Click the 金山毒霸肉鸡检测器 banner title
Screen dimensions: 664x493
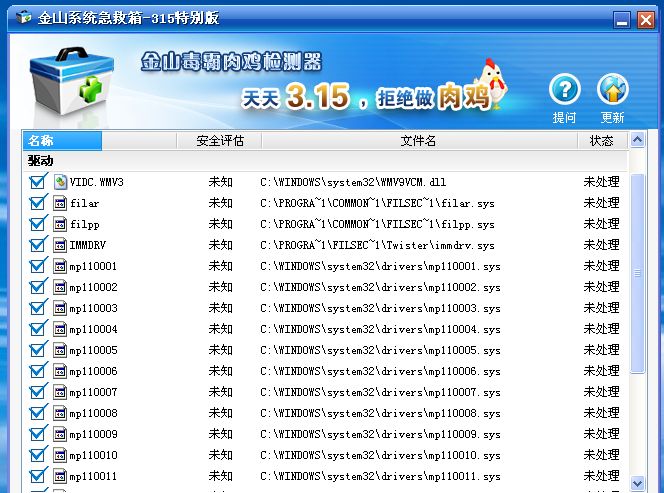[231, 62]
